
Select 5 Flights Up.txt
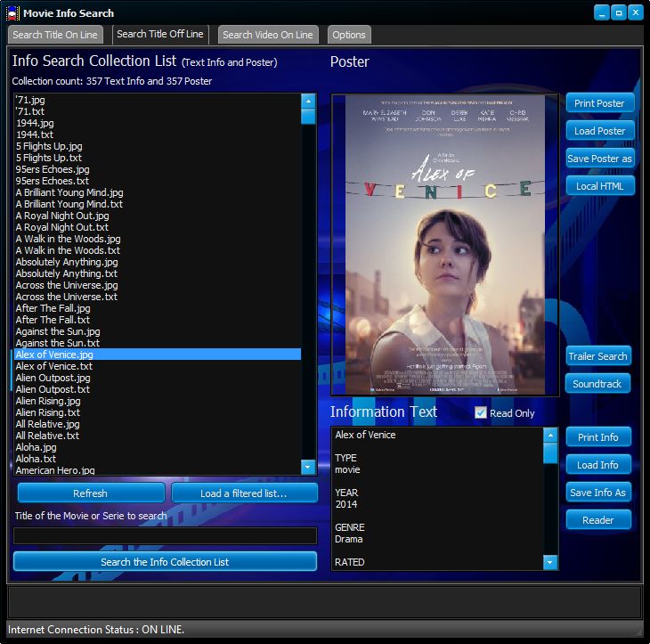(x=158, y=158)
